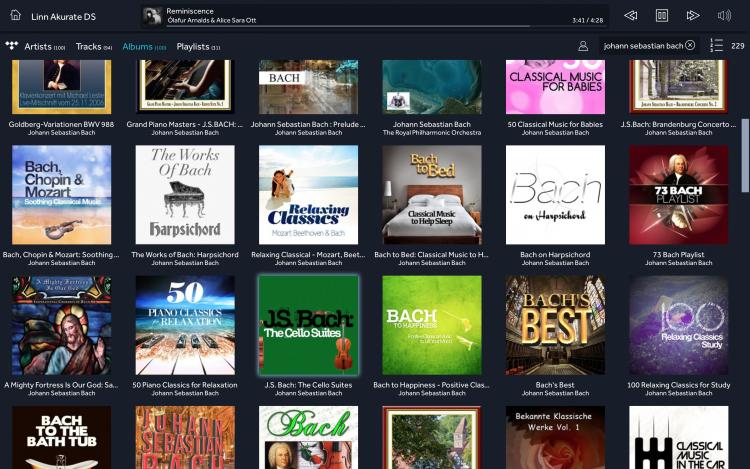This screenshot has width=750, height=469.
Task: Open Relaxing Classics album cover
Action: pos(309,195)
